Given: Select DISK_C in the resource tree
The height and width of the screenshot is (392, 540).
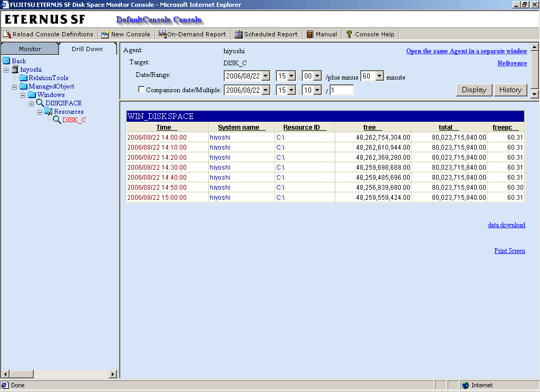Looking at the screenshot, I should [74, 120].
